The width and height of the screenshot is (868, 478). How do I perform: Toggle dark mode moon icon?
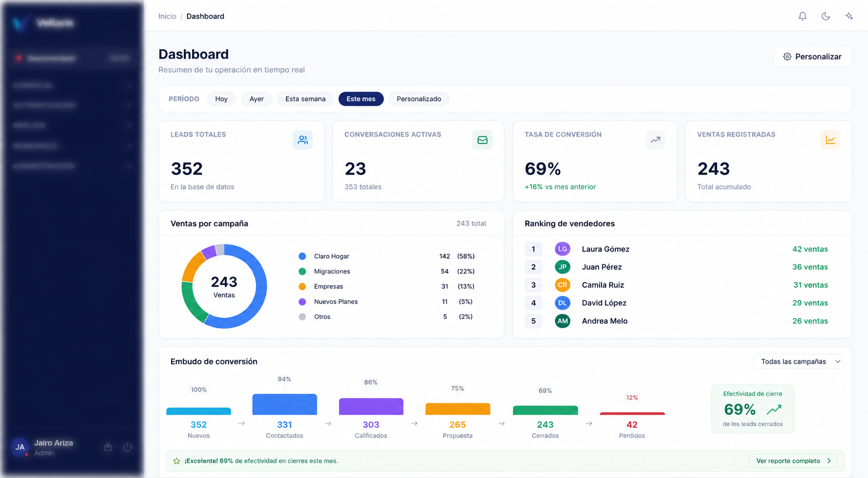(x=826, y=16)
